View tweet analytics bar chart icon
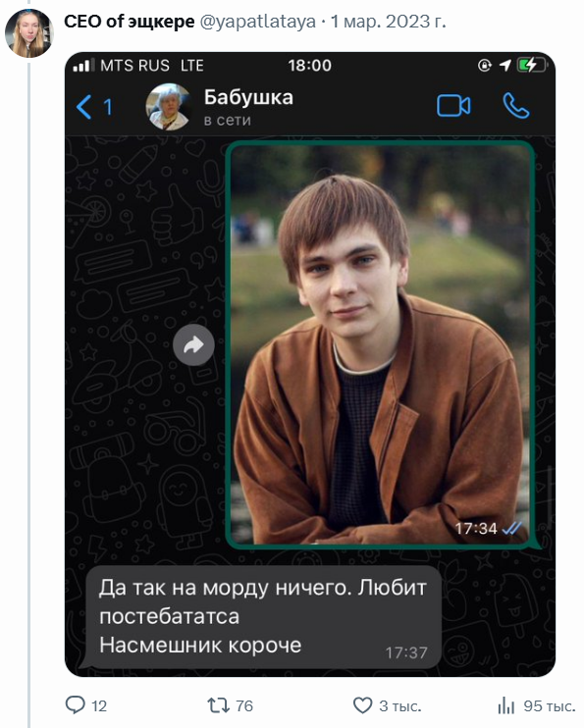Image resolution: width=584 pixels, height=728 pixels. point(505,705)
